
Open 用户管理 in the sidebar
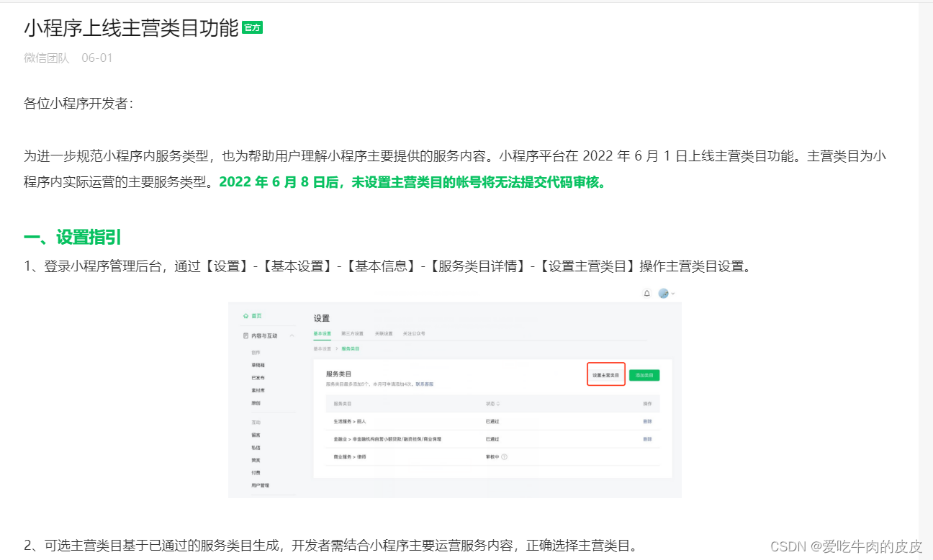point(260,486)
